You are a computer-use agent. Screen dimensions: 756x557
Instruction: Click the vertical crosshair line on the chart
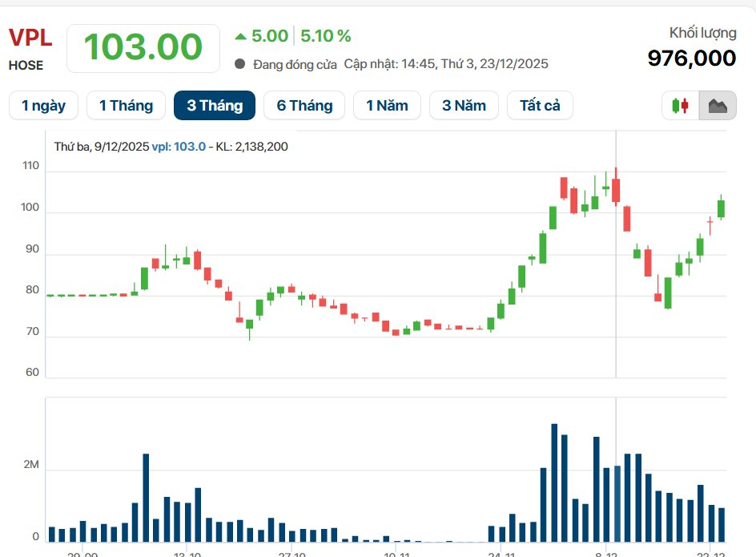point(616,281)
